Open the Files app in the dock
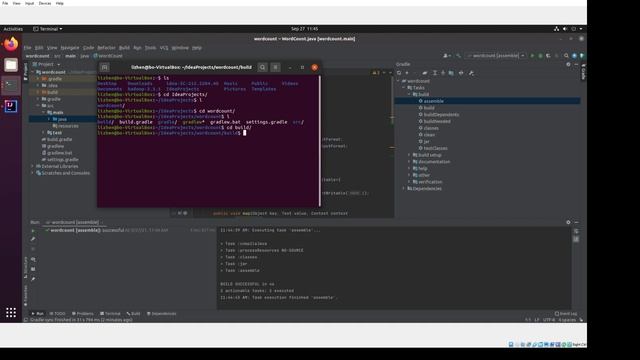The image size is (640, 360). tap(11, 65)
